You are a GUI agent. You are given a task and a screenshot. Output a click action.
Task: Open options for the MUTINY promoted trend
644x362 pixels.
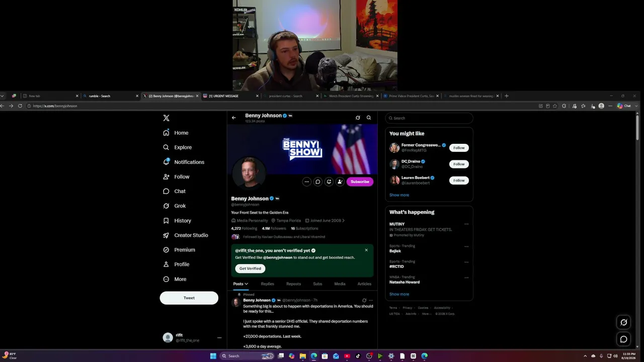pyautogui.click(x=466, y=224)
